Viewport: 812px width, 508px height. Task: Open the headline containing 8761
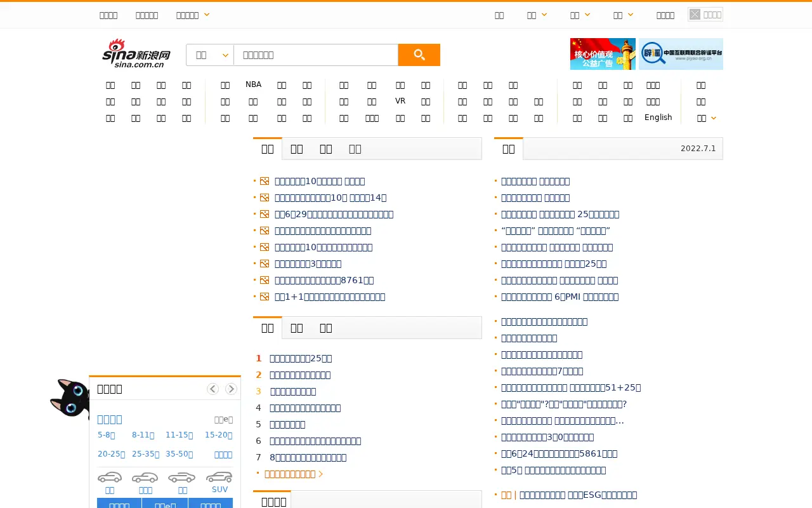pyautogui.click(x=324, y=280)
